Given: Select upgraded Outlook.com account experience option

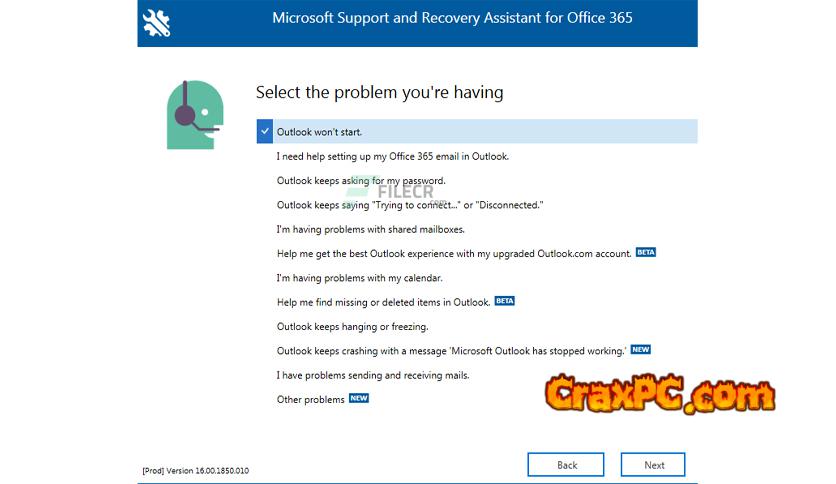Looking at the screenshot, I should (x=454, y=254).
